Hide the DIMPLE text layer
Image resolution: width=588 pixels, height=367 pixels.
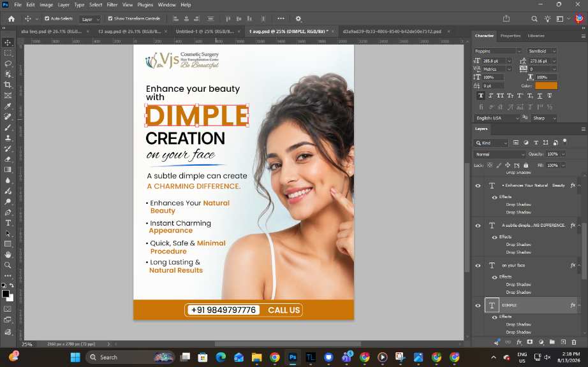tap(478, 305)
